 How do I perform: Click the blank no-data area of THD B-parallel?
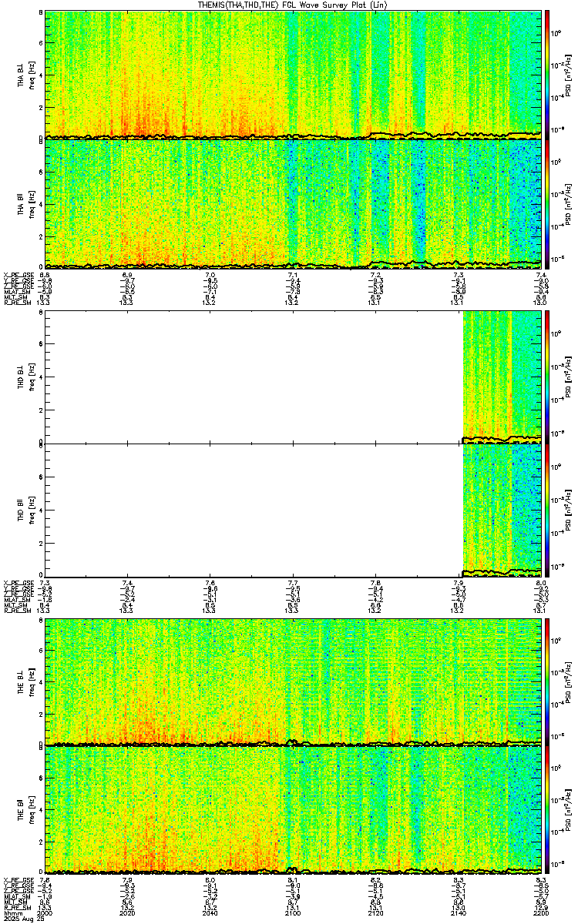tap(254, 509)
